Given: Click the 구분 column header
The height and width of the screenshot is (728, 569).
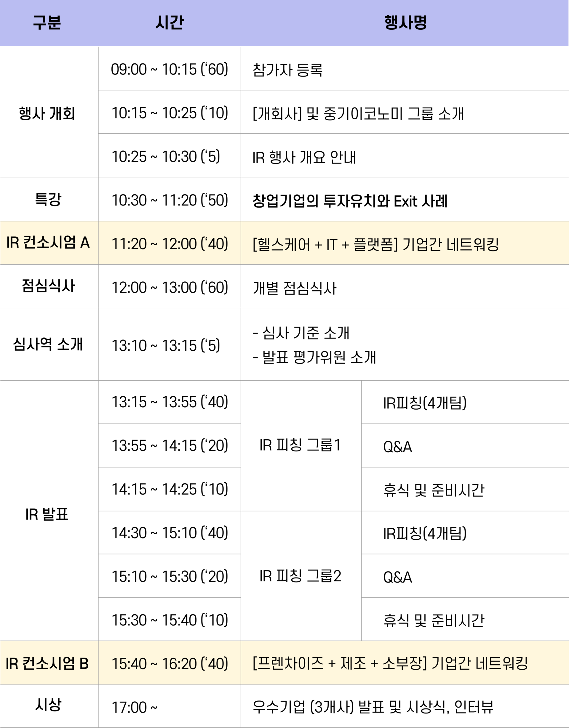Looking at the screenshot, I should click(47, 23).
